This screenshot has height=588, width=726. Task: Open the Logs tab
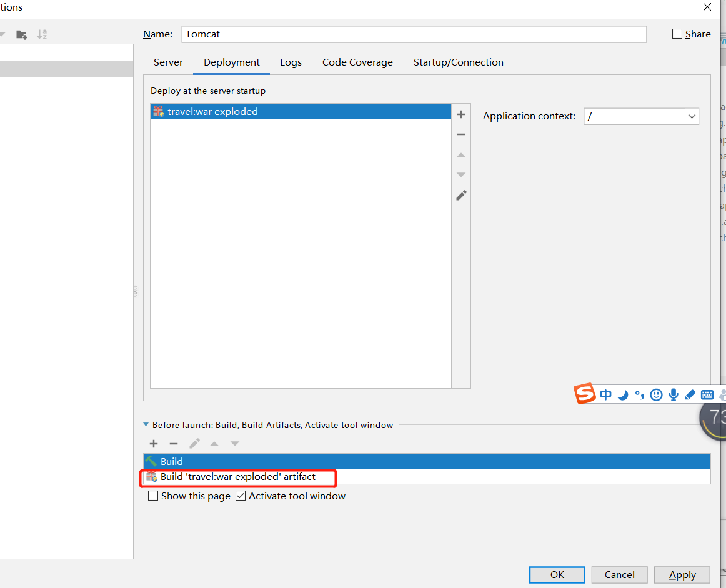[291, 62]
